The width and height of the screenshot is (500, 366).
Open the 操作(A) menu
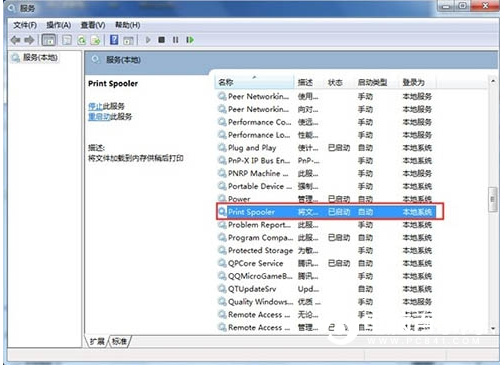58,25
